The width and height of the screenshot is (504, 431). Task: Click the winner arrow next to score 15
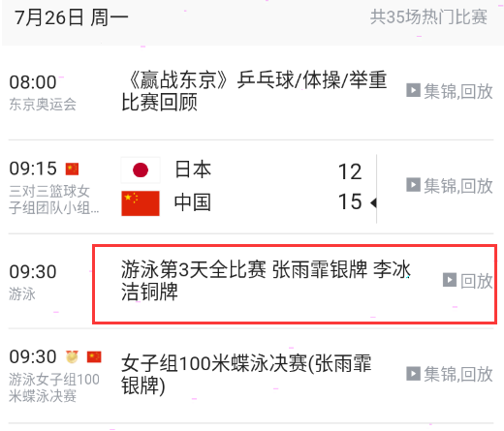[374, 202]
